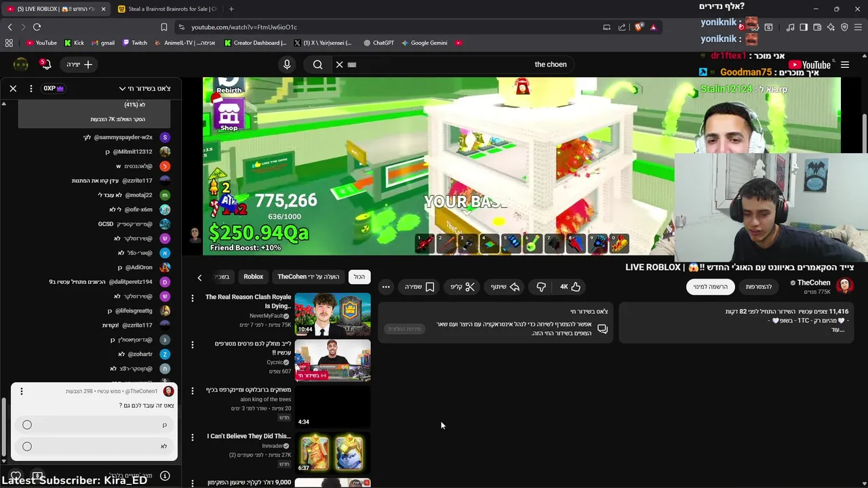Click the browser back arrow
The height and width of the screenshot is (488, 868).
[9, 27]
